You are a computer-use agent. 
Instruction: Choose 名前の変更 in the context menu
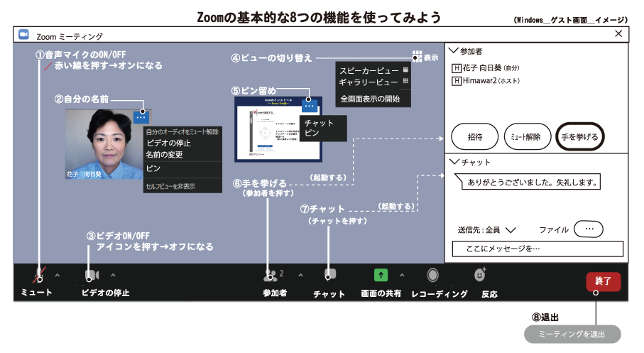click(163, 154)
